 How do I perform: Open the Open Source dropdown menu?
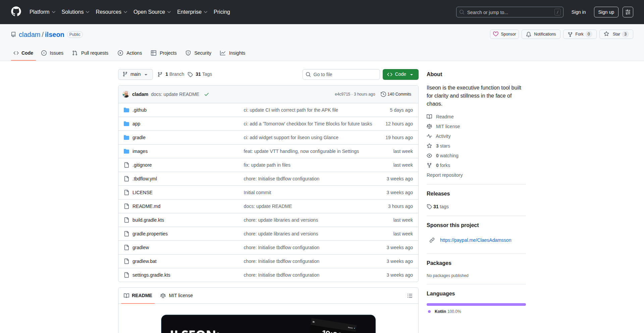[x=152, y=12]
